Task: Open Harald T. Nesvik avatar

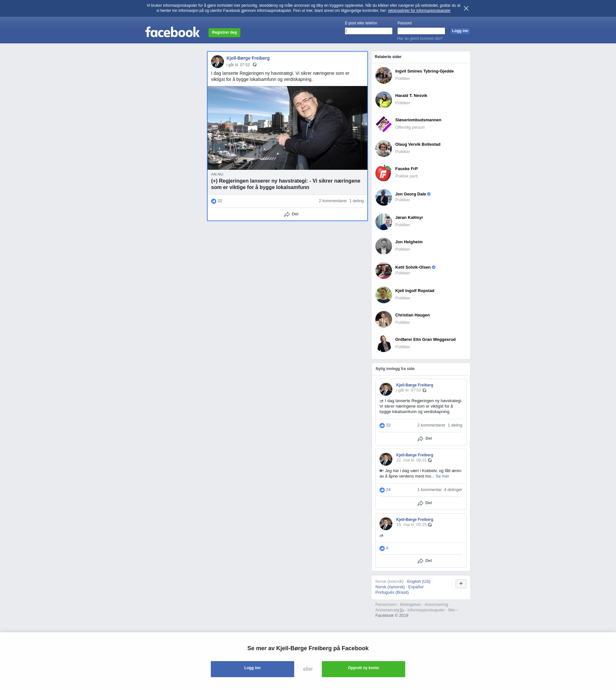Action: point(383,100)
